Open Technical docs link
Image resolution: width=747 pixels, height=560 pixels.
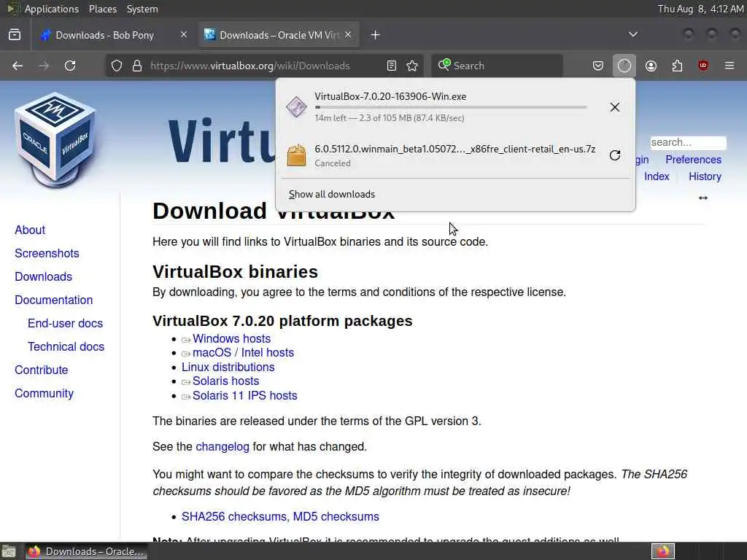tap(66, 346)
